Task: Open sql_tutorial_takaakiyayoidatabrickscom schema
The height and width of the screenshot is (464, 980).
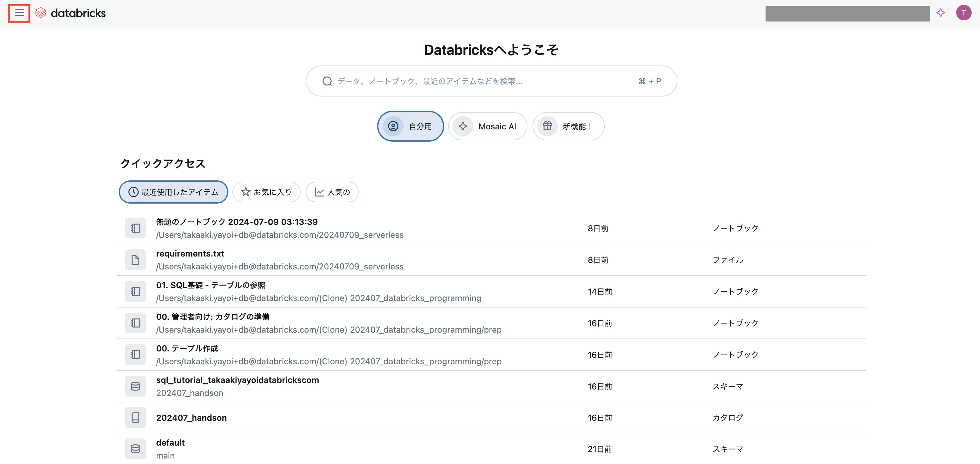Action: (237, 380)
